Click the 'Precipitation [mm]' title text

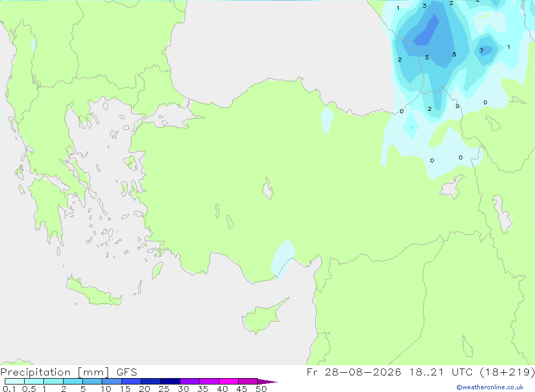click(x=55, y=372)
